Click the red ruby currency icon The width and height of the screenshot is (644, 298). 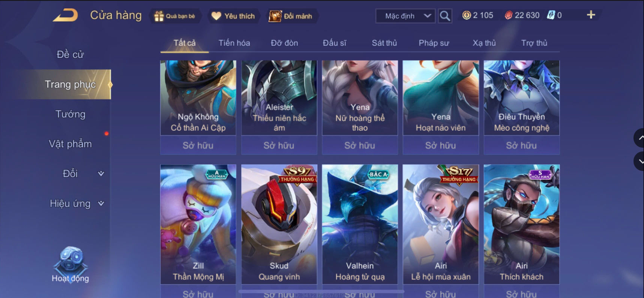click(508, 15)
